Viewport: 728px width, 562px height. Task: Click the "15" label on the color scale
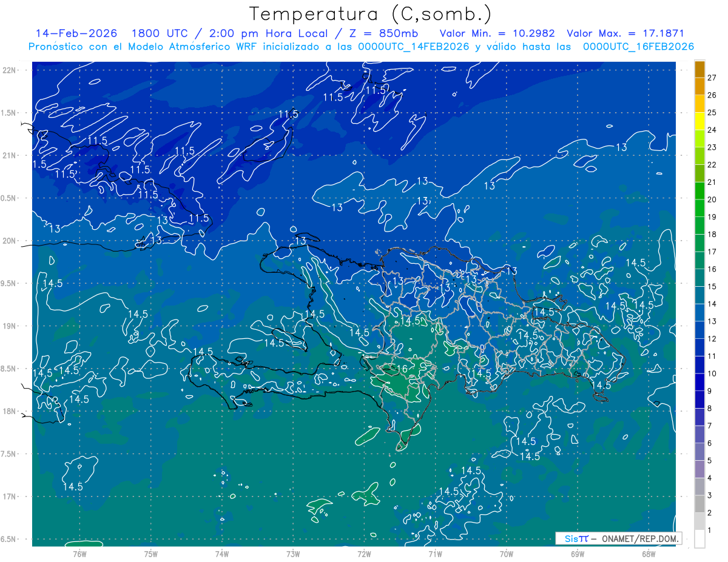tap(712, 286)
